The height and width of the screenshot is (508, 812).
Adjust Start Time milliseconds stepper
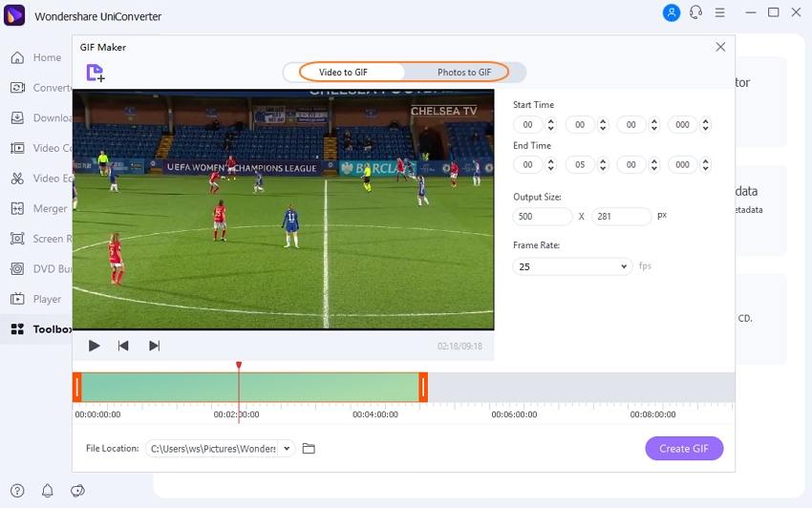click(x=705, y=125)
